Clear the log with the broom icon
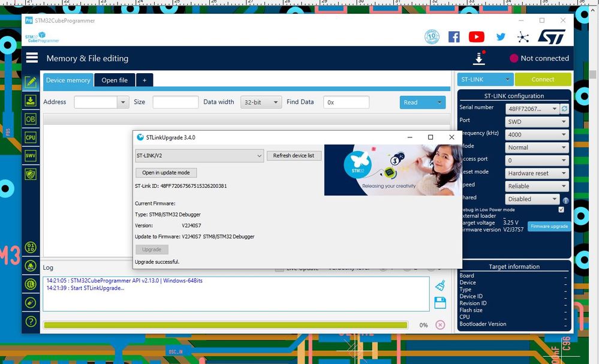The image size is (599, 364). [440, 285]
